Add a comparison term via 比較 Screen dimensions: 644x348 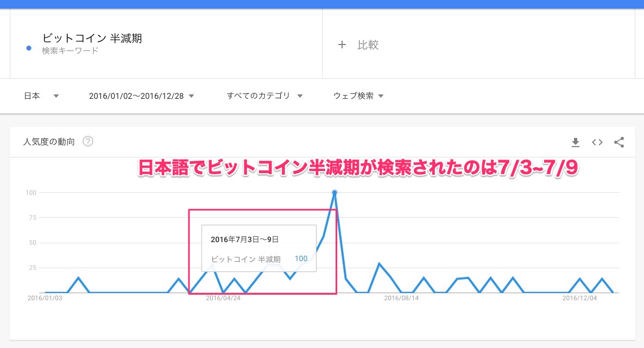point(358,45)
